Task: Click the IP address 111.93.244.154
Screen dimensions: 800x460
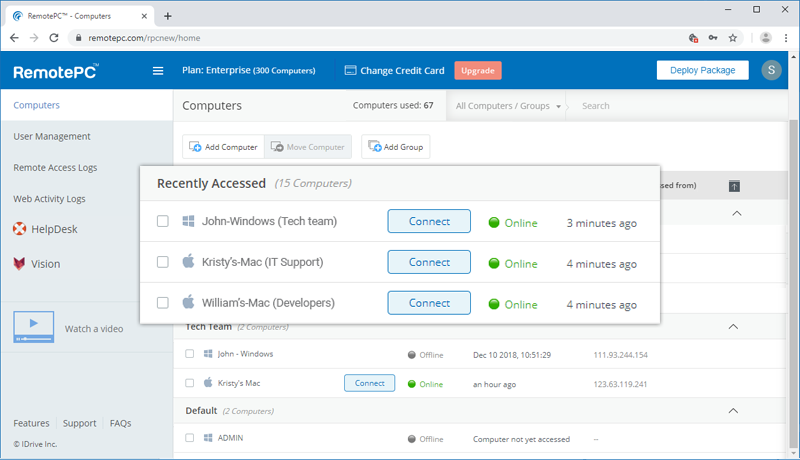Action: point(620,355)
